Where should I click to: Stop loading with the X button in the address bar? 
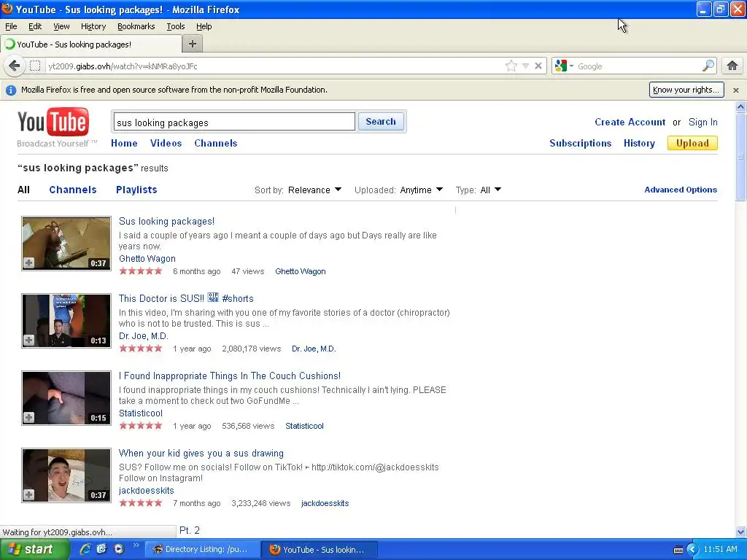[x=538, y=66]
